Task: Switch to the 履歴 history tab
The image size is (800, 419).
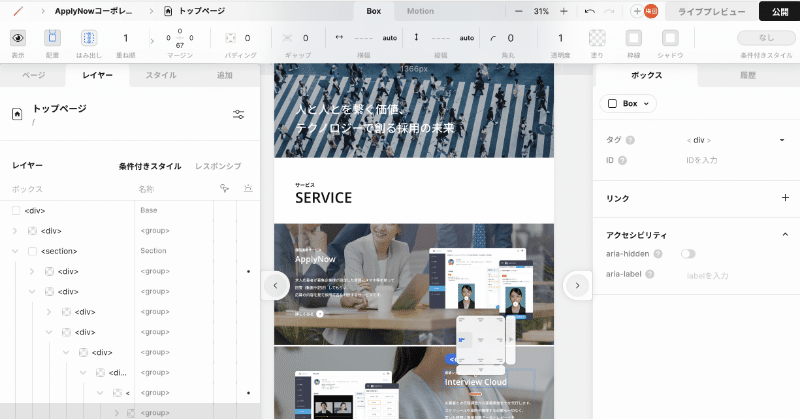Action: click(748, 75)
